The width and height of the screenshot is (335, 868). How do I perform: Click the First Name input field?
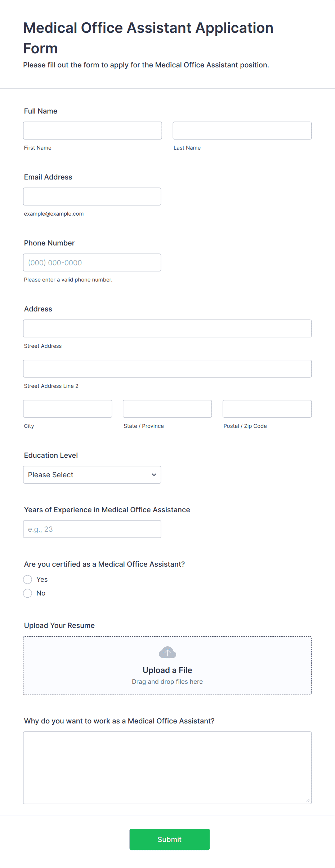pos(93,130)
